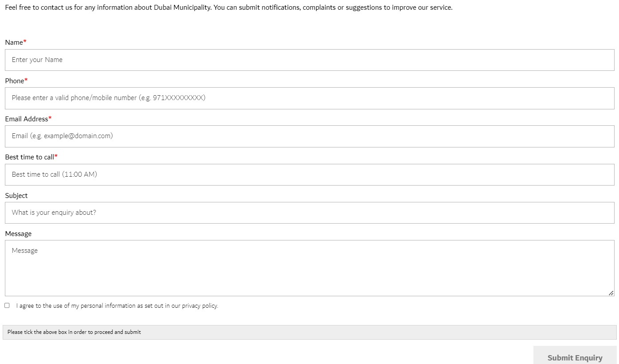Click the red asterisk beside Email Address

(50, 118)
